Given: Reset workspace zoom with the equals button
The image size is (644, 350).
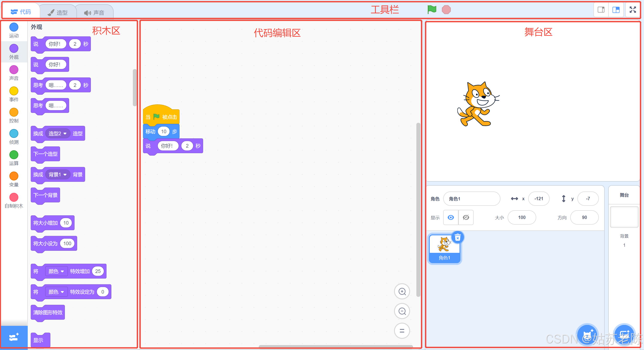Looking at the screenshot, I should [x=402, y=331].
